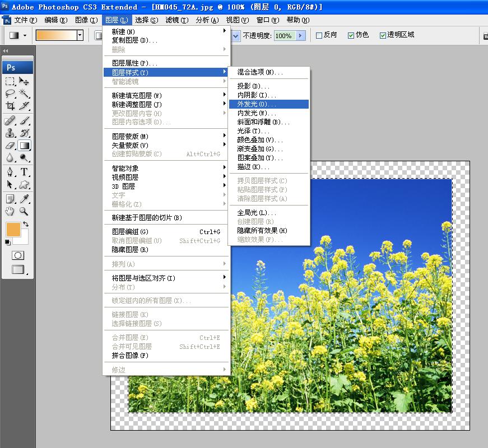Select the Crop tool

pyautogui.click(x=10, y=106)
